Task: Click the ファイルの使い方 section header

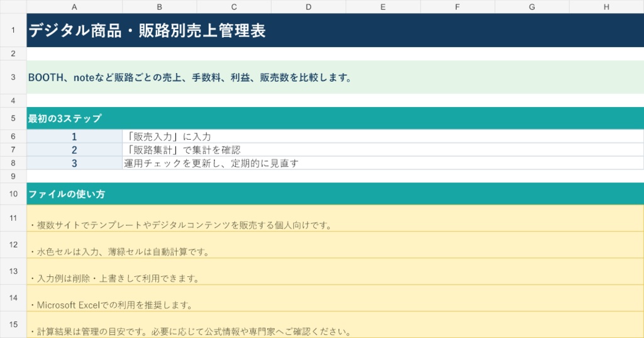Action: pos(335,194)
